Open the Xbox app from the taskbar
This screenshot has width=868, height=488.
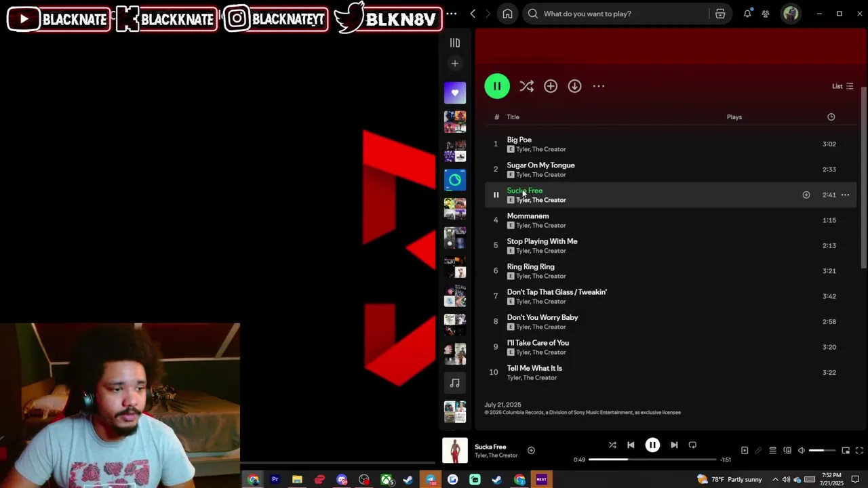pos(387,480)
